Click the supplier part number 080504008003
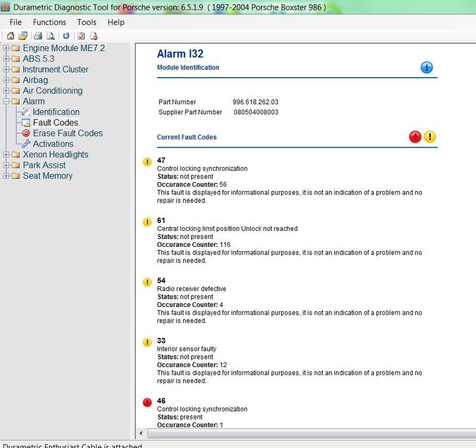Screen dimensions: 476x448 pos(256,112)
